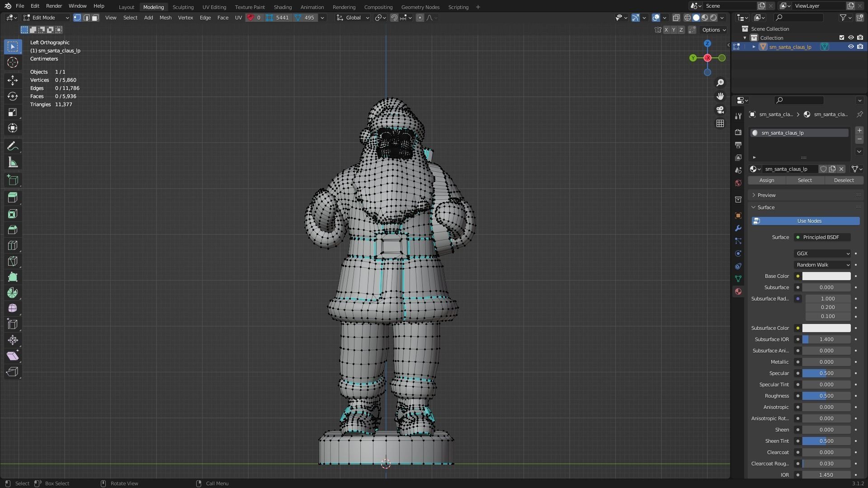Click the Base Color swatch
The width and height of the screenshot is (868, 488).
[x=826, y=276]
